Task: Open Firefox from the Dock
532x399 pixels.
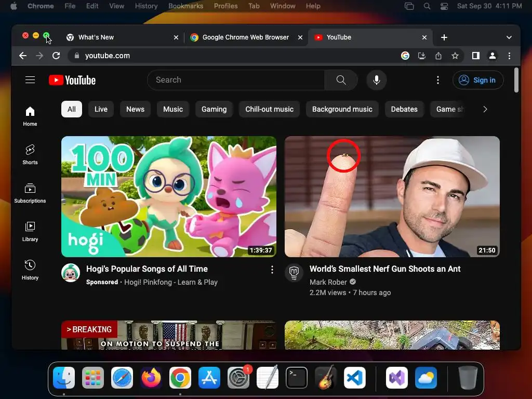Action: click(151, 377)
